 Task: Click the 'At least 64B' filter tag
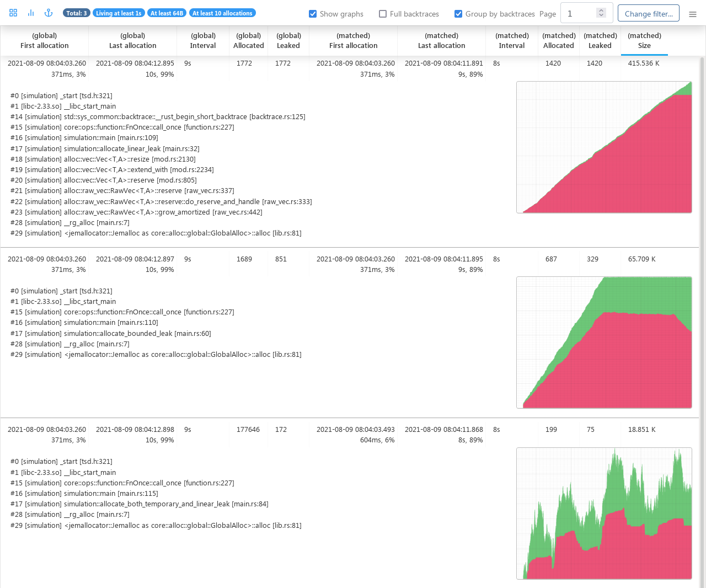click(x=167, y=13)
